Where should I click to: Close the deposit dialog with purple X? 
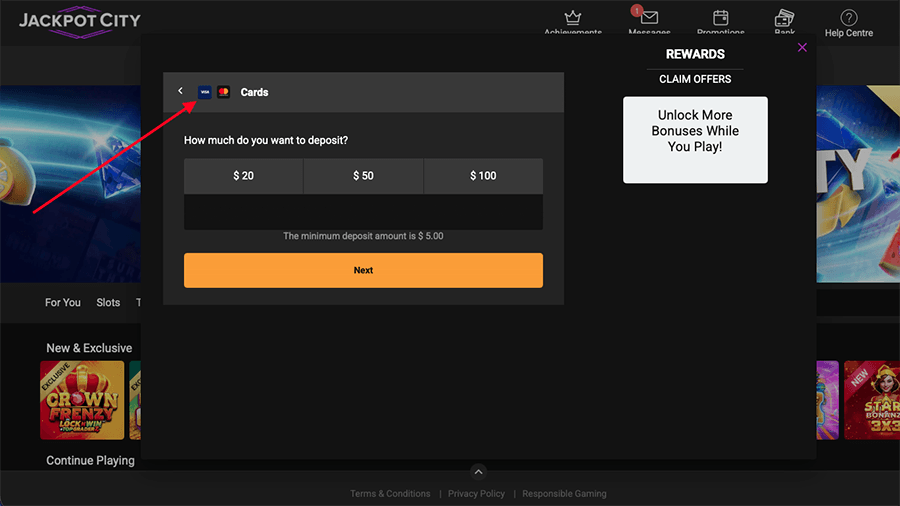click(802, 48)
